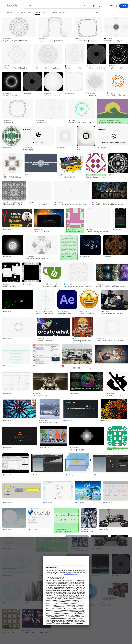132x644 pixels.
Task: Open the codeium image result
Action: pyautogui.click(x=80, y=409)
